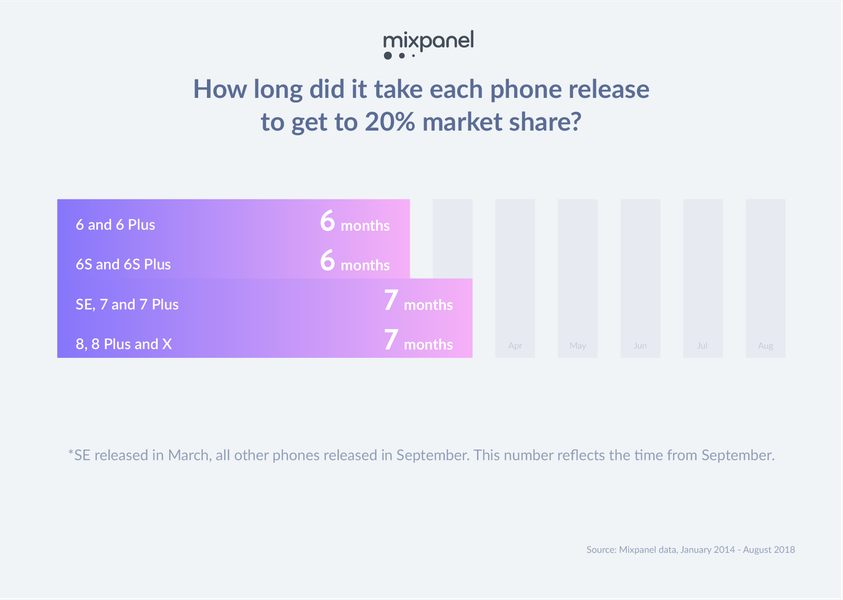Click the dots beneath the Mixpanel wordmark

398,56
